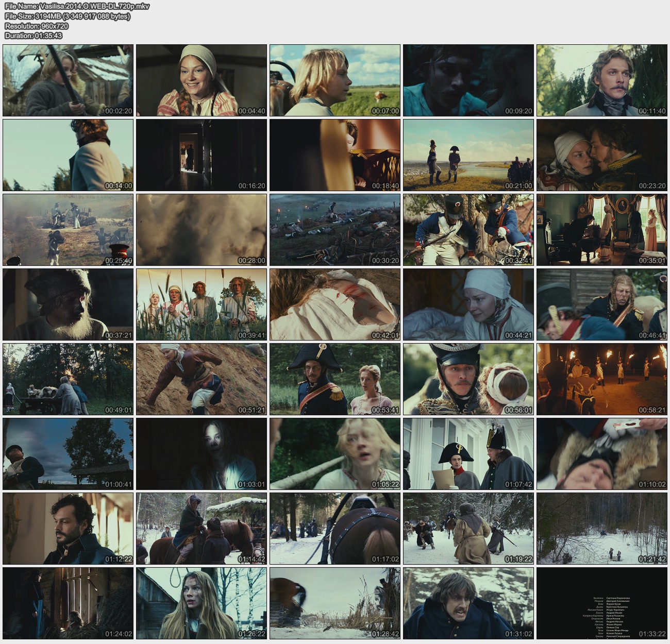Open the torchlit night frame at 00:58:21
Viewport: 670px width, 644px height.
[x=602, y=379]
